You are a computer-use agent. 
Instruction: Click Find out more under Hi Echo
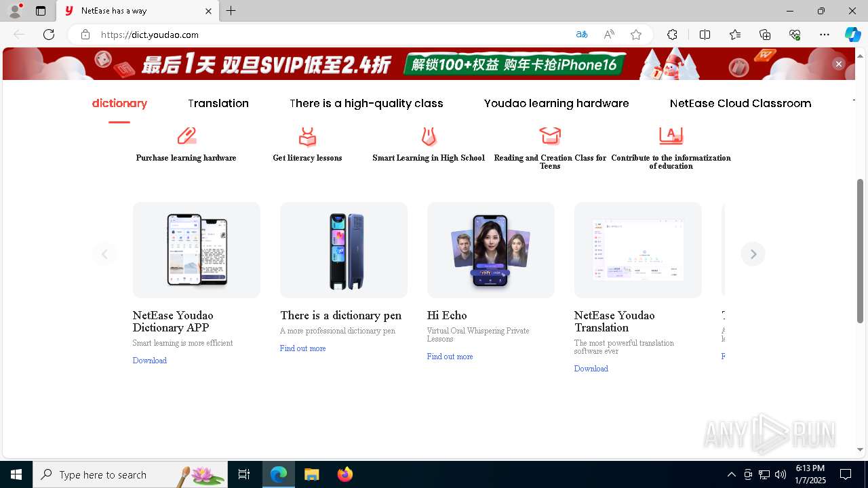pos(450,357)
